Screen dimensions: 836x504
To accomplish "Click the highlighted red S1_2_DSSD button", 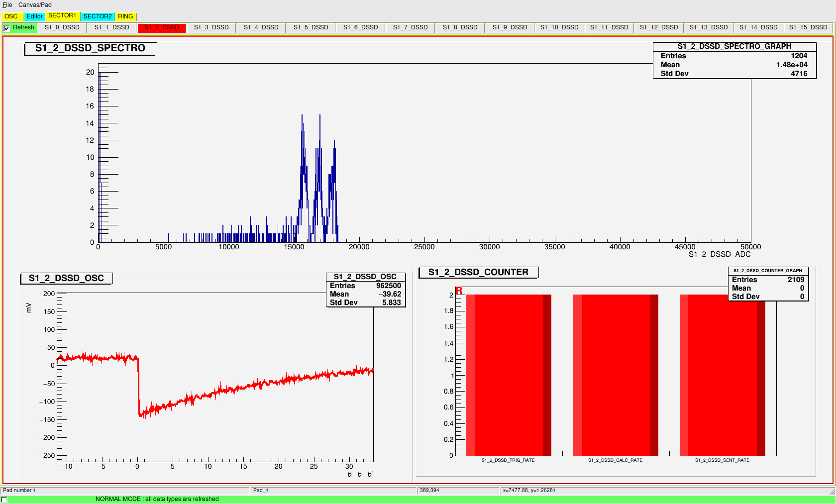I will click(x=161, y=27).
